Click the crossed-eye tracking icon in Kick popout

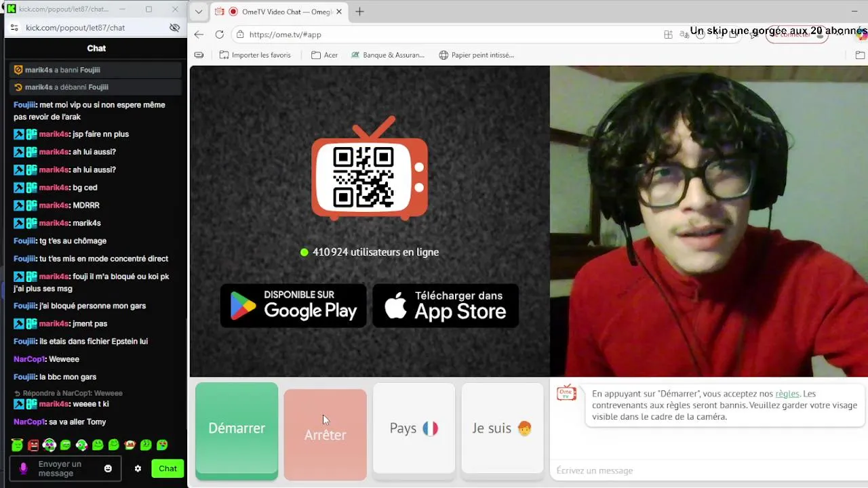(174, 28)
